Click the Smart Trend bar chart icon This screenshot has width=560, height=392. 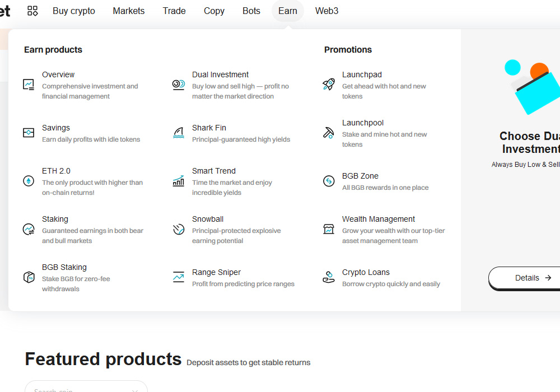click(x=179, y=181)
